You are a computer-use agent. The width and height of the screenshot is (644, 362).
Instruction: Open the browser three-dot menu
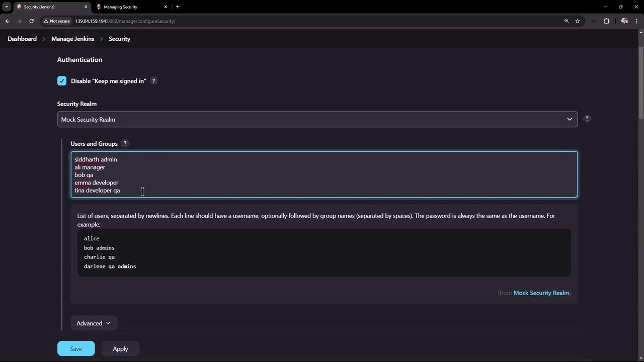[637, 21]
